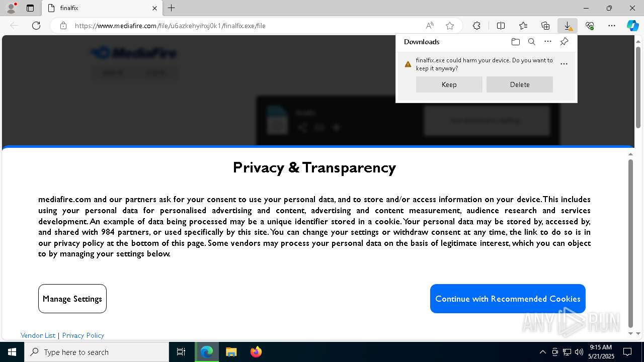The image size is (644, 362).
Task: Keep the finalfix.exe download
Action: [x=449, y=84]
